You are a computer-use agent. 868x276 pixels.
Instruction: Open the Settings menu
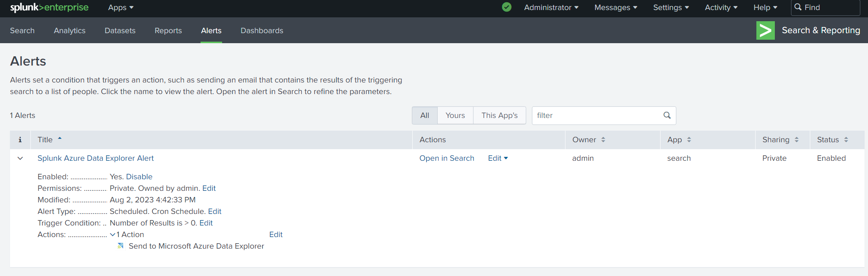point(671,7)
